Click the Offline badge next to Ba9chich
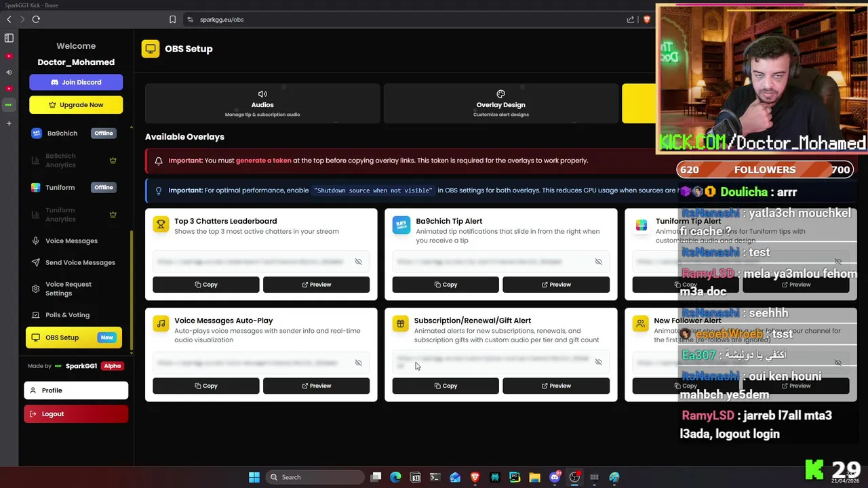Image resolution: width=868 pixels, height=488 pixels. pyautogui.click(x=104, y=134)
